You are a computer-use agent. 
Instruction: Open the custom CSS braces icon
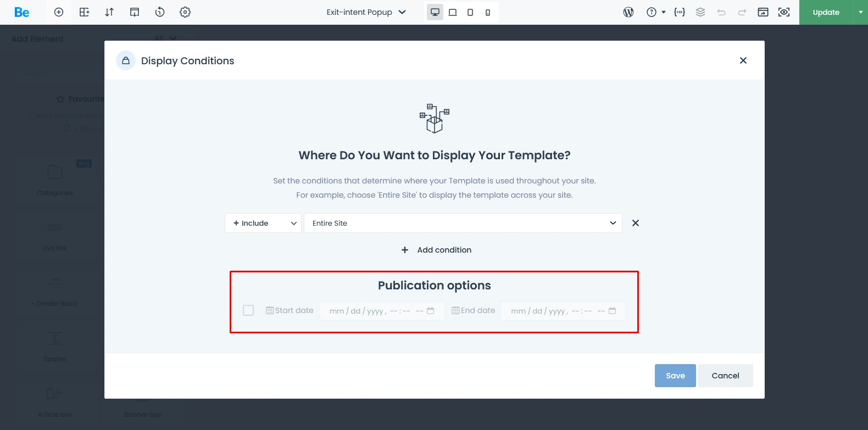pos(680,12)
